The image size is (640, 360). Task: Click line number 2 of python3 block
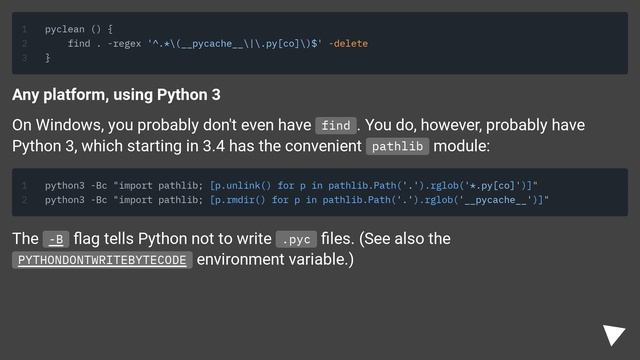tap(24, 200)
